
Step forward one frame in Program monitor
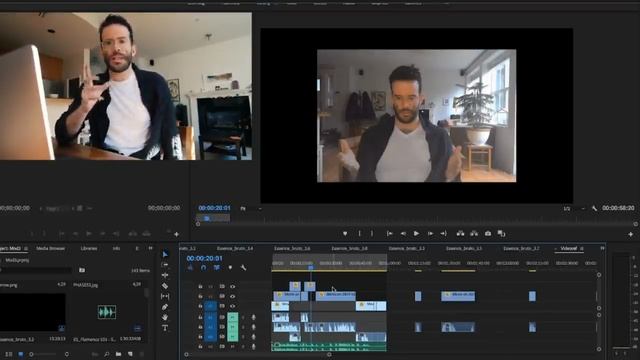click(430, 233)
